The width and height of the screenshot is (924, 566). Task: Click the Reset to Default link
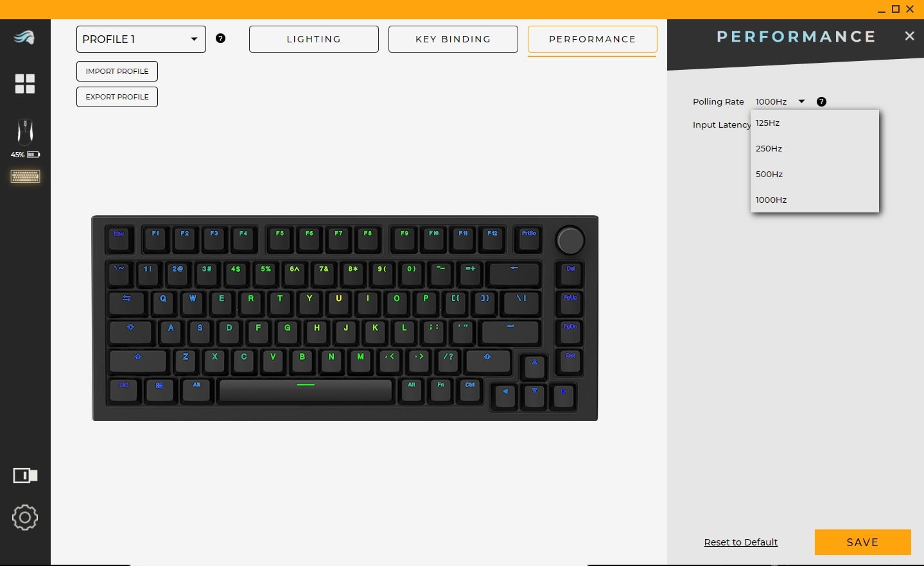point(740,542)
